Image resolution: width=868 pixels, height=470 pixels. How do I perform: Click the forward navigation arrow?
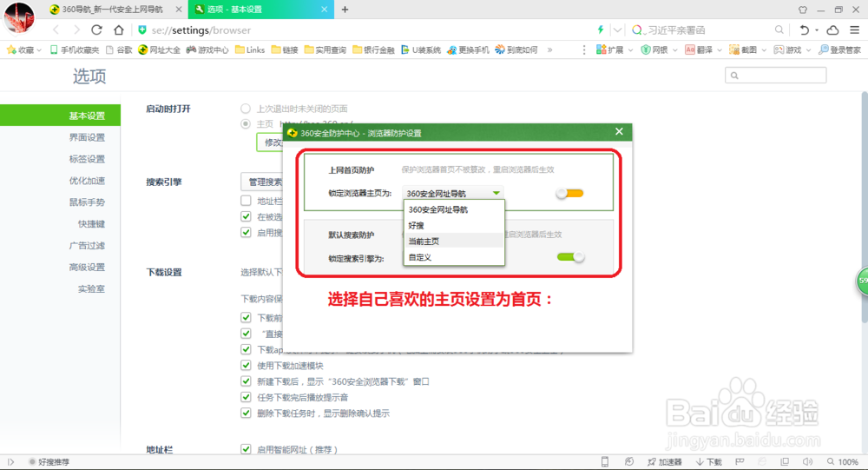pyautogui.click(x=76, y=30)
